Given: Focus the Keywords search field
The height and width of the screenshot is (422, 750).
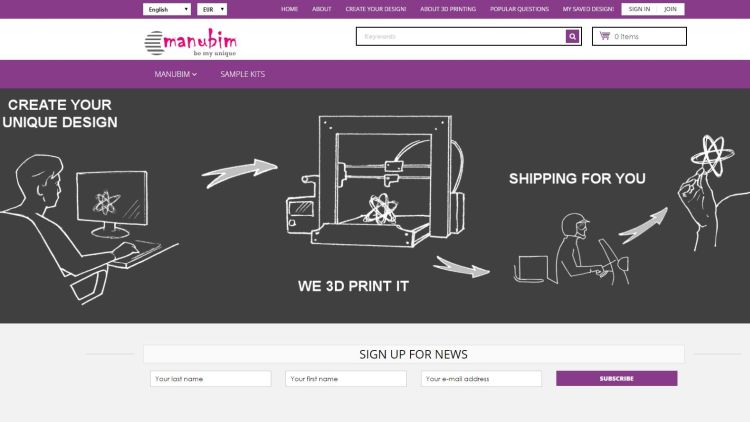Looking at the screenshot, I should [461, 36].
